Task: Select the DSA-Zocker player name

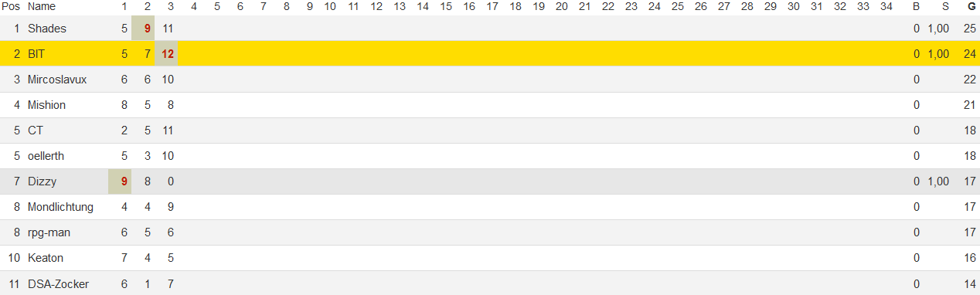Action: point(58,284)
